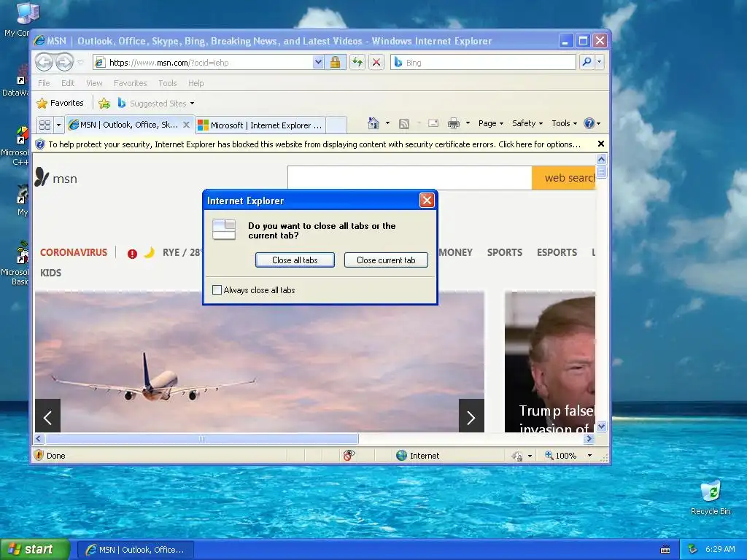
Task: Click the Favorites star button
Action: pyautogui.click(x=61, y=103)
